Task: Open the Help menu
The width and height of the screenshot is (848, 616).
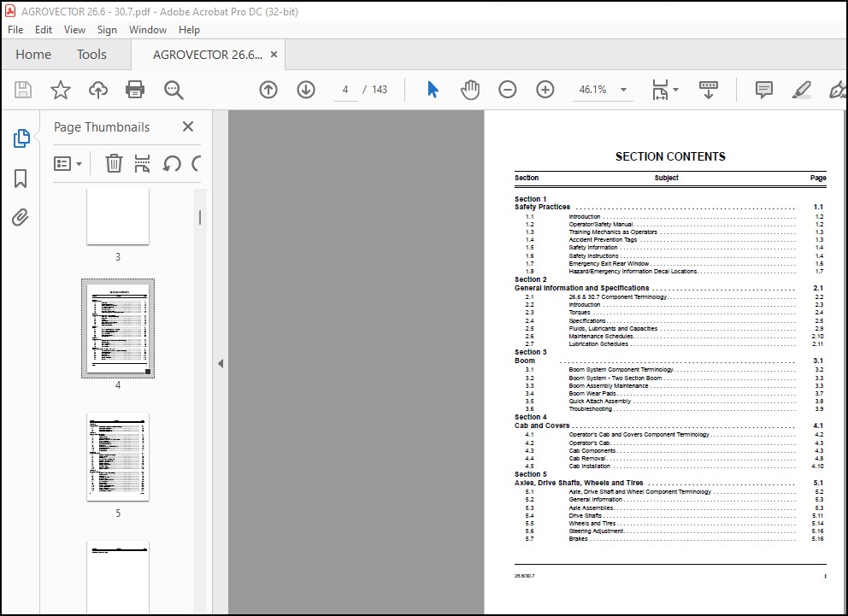Action: 189,30
